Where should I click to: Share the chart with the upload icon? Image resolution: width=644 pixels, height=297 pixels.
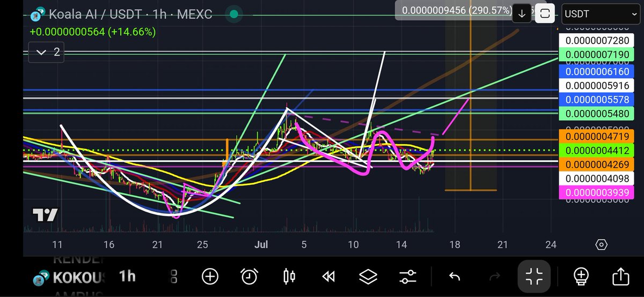(621, 277)
